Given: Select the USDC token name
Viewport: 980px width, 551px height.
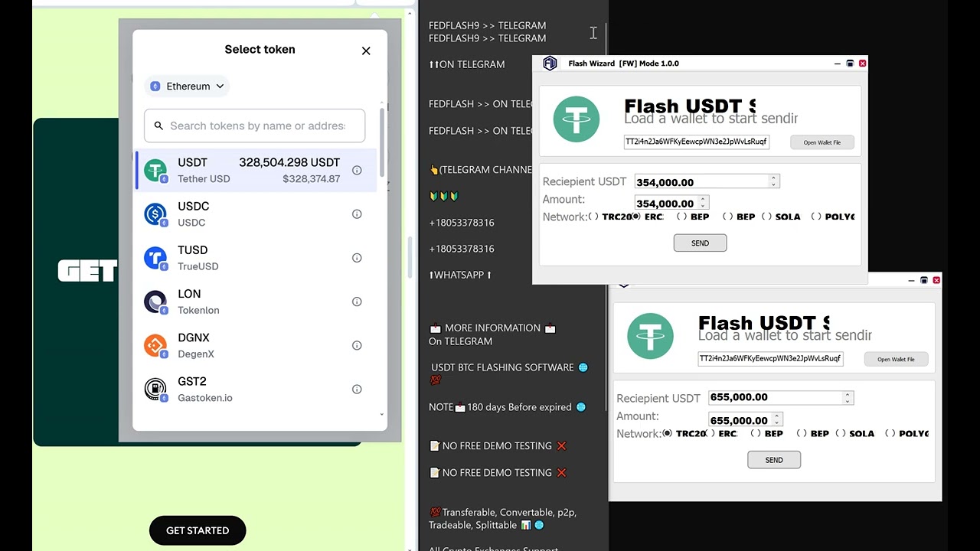Looking at the screenshot, I should (194, 207).
